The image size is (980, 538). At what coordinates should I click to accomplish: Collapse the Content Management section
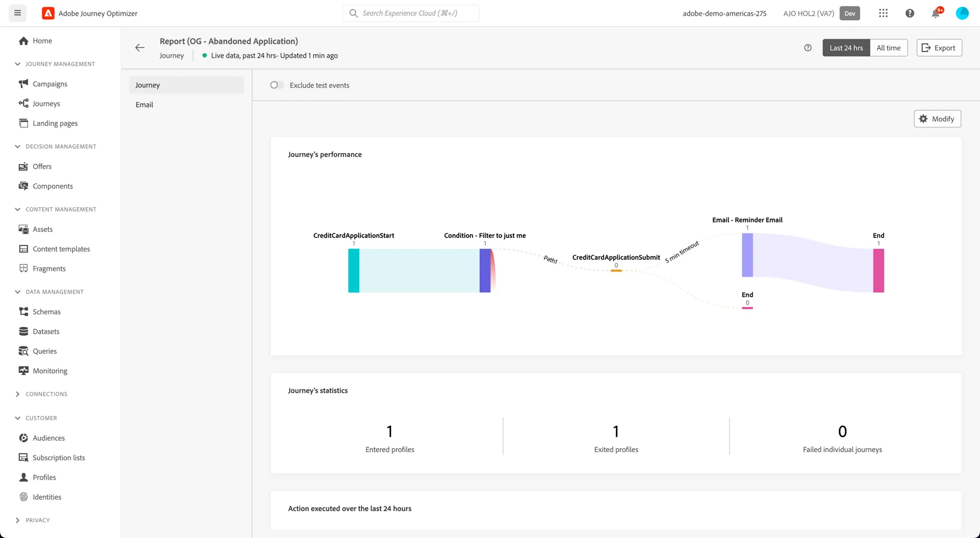[x=17, y=209]
